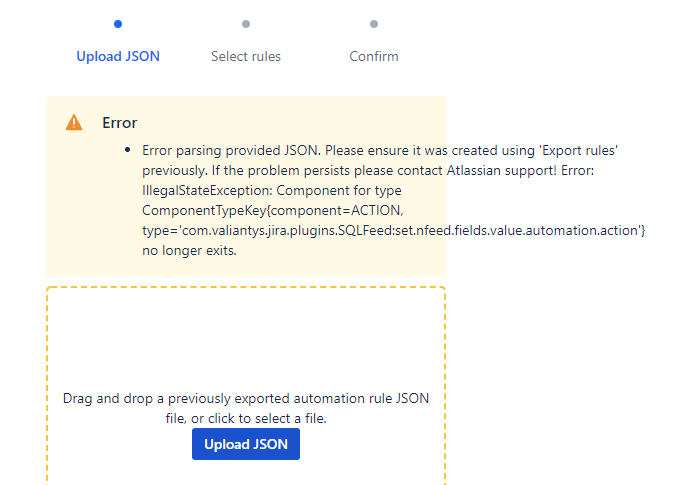Click the 'previously. If the problem persists' text line

tap(368, 171)
